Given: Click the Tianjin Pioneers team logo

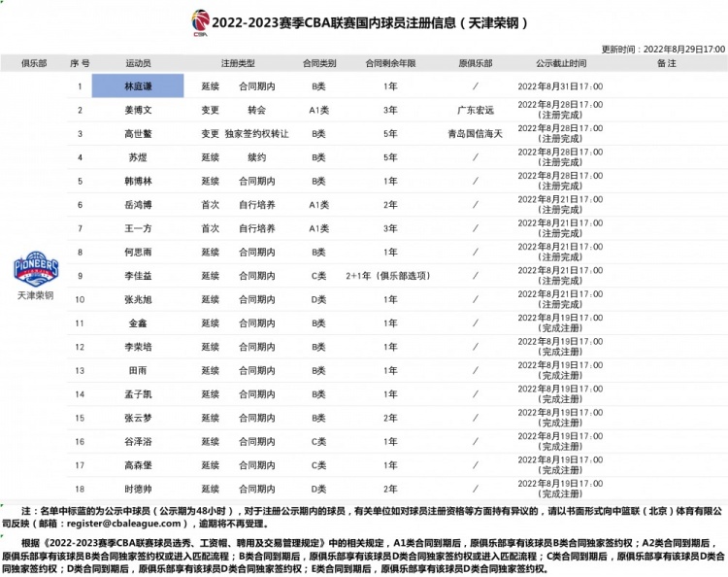Looking at the screenshot, I should [x=36, y=268].
